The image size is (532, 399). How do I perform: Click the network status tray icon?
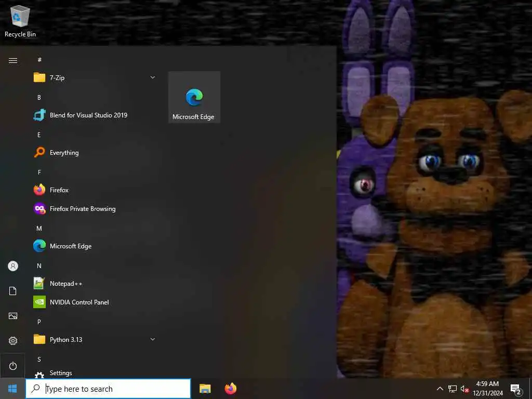(453, 389)
